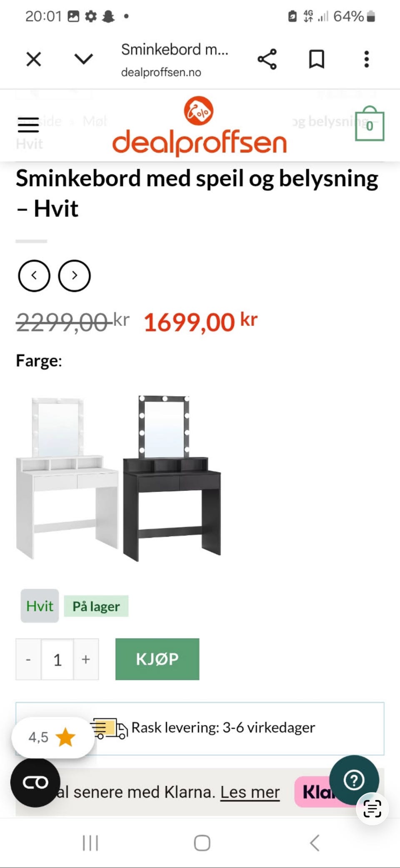Select the black vanity table color
The height and width of the screenshot is (868, 400).
(172, 478)
